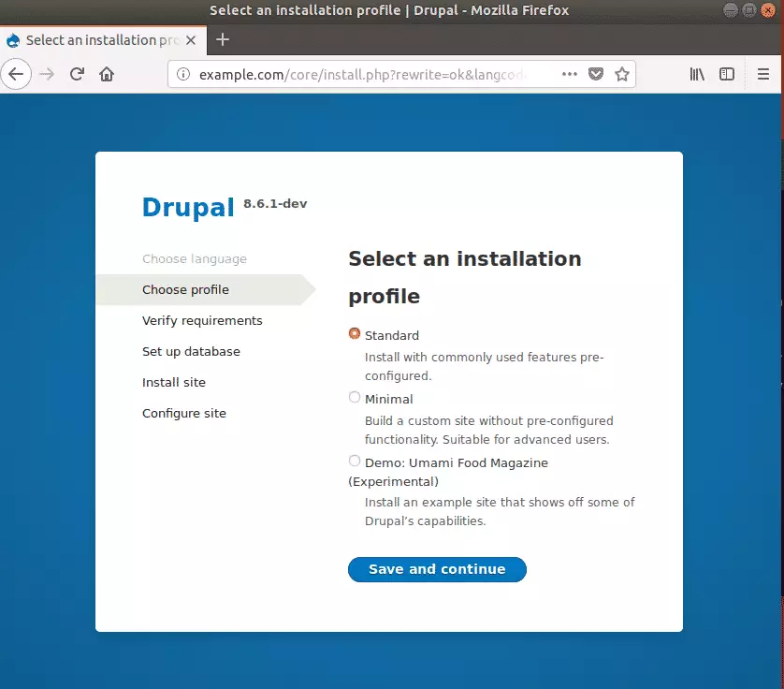Open a new tab with plus icon
Viewport: 784px width, 689px height.
pyautogui.click(x=223, y=39)
